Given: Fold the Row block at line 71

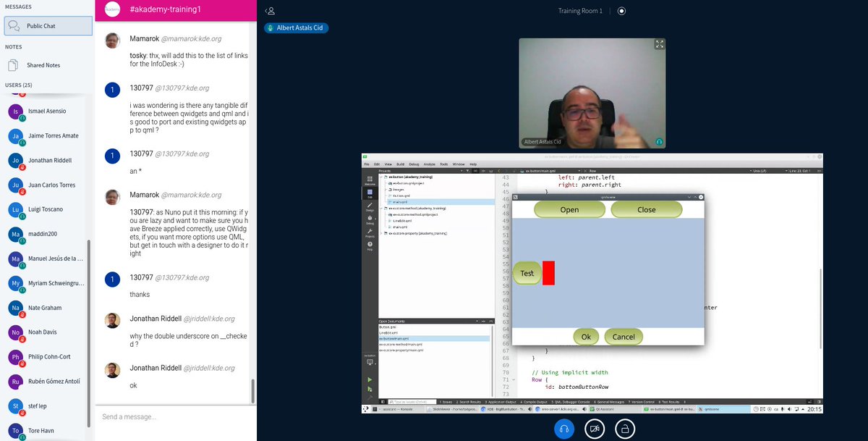Looking at the screenshot, I should coord(514,379).
